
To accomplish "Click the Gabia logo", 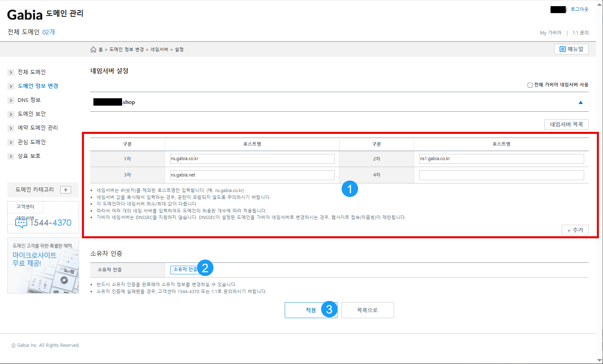I will [x=25, y=14].
